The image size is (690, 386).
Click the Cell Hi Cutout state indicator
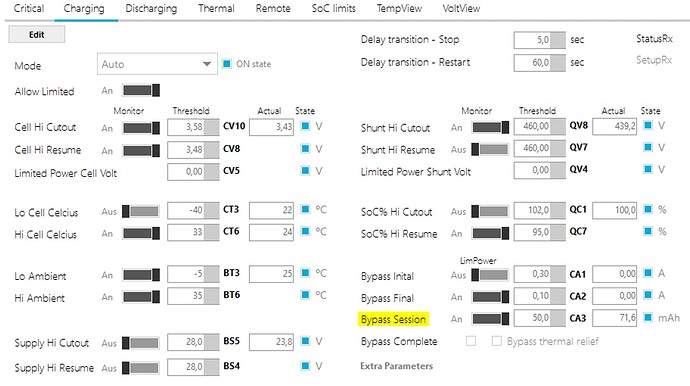click(x=305, y=126)
